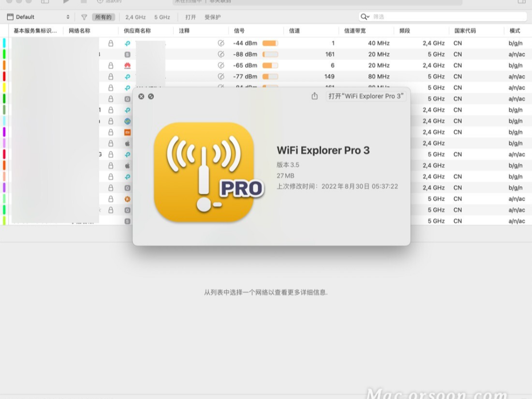Click TP-Link logo in the -77 dBm row
Image resolution: width=532 pixels, height=399 pixels.
128,77
